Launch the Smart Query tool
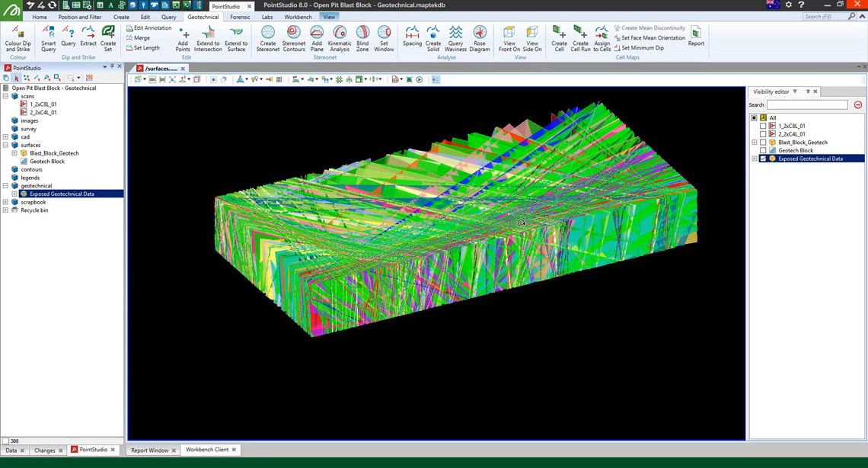Screen dimensions: 868x468 click(48, 38)
